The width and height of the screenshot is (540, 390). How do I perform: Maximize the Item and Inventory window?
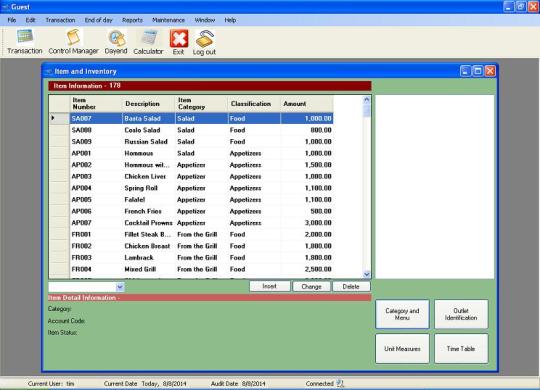click(x=478, y=71)
